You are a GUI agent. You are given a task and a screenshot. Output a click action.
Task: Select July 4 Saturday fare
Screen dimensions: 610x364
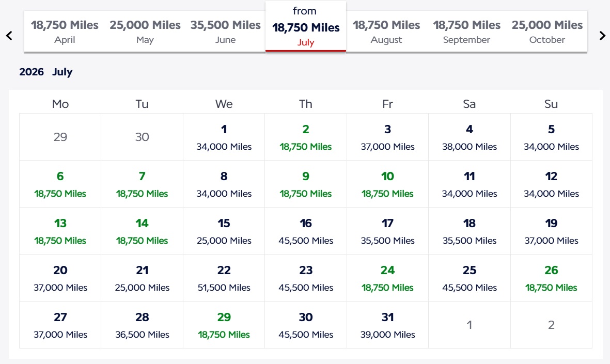tap(469, 137)
